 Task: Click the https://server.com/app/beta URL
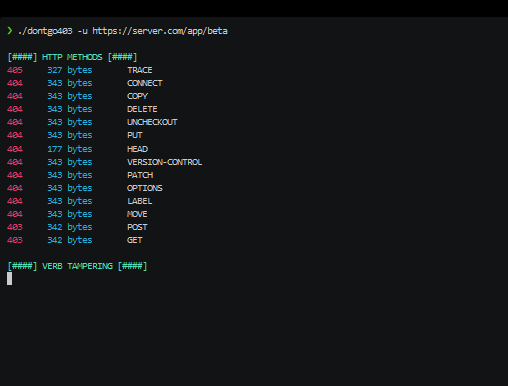point(160,31)
